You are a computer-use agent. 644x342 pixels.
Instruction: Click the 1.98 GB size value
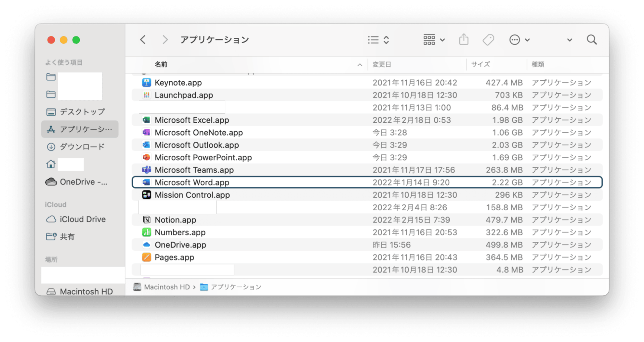click(507, 120)
